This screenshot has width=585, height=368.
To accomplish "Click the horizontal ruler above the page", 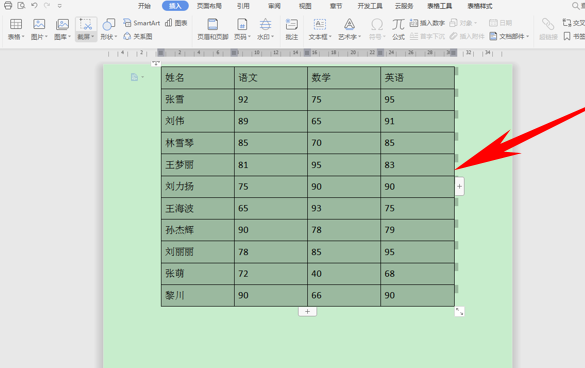I will (306, 53).
